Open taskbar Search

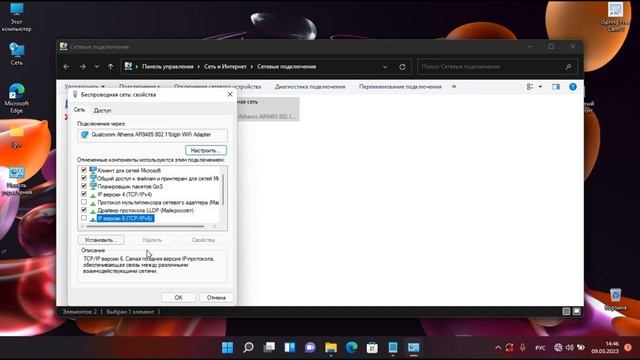248,347
